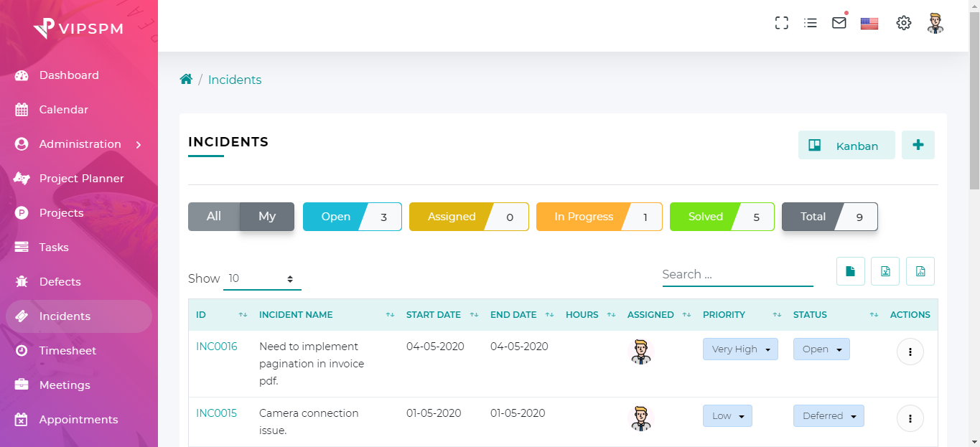
Task: Open the task list icon in header
Action: click(x=811, y=23)
